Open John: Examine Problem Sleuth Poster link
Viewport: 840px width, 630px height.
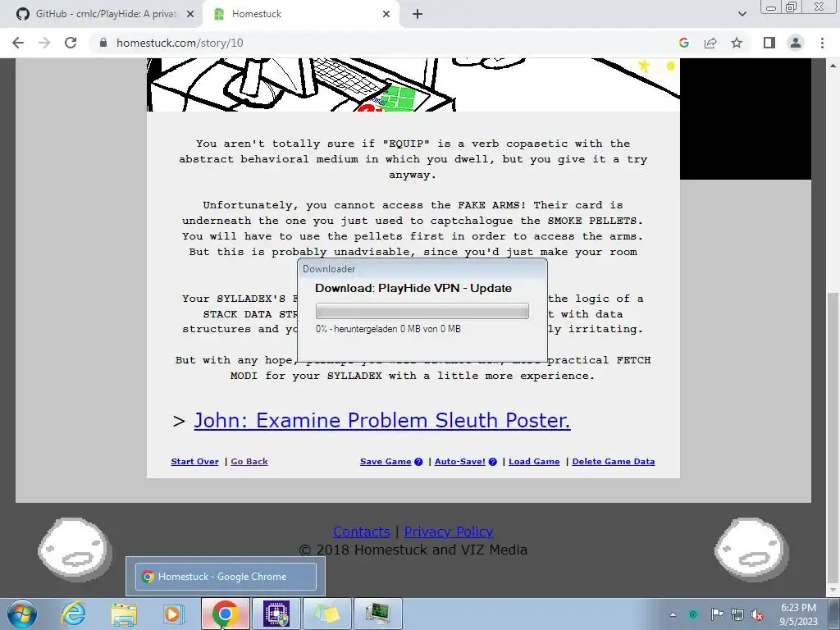point(382,421)
